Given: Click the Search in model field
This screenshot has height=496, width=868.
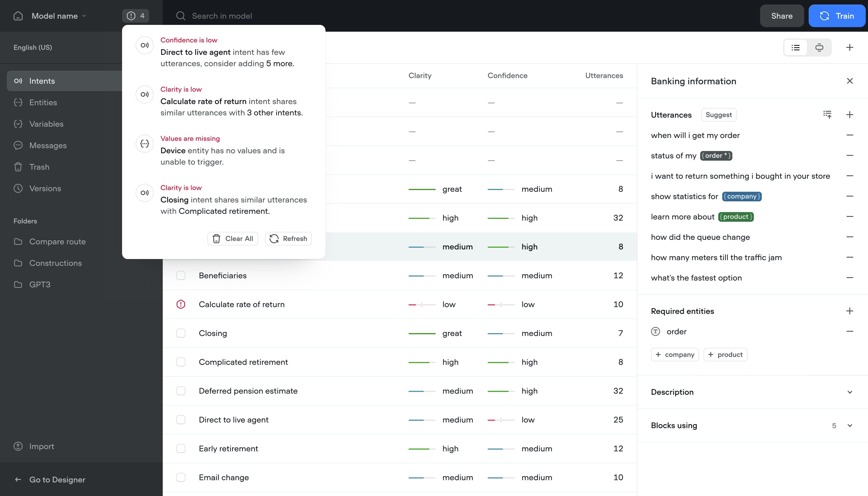Looking at the screenshot, I should 222,16.
